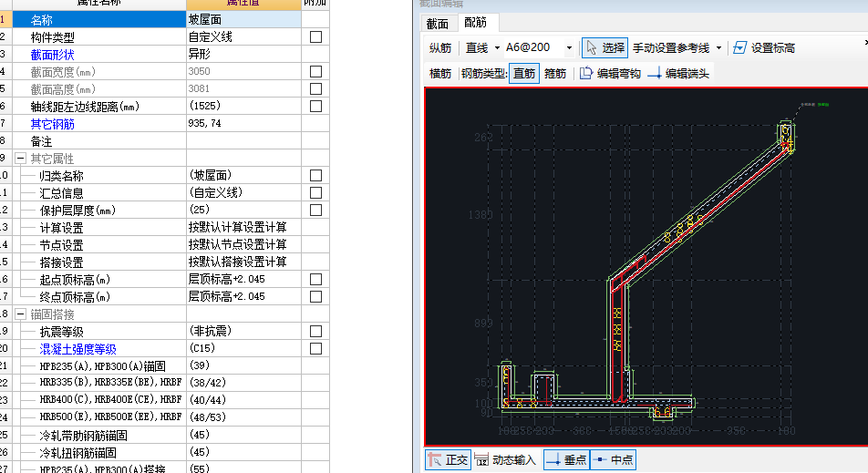Click the 计算设置 value cell

point(243,227)
